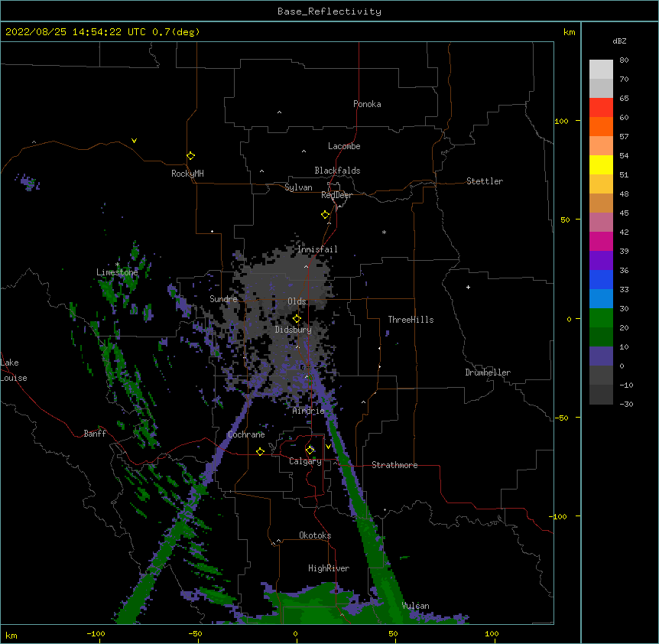Click the white asterisk above Limestone label

point(117,265)
